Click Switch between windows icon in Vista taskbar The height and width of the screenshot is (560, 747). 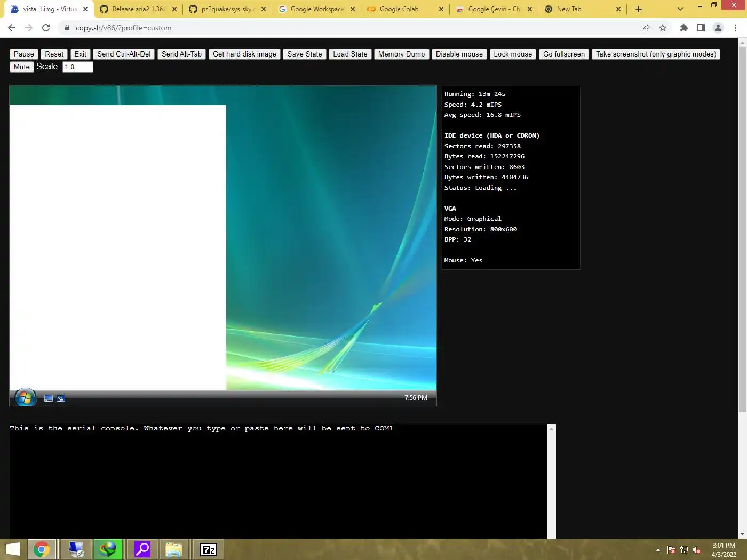click(x=61, y=398)
